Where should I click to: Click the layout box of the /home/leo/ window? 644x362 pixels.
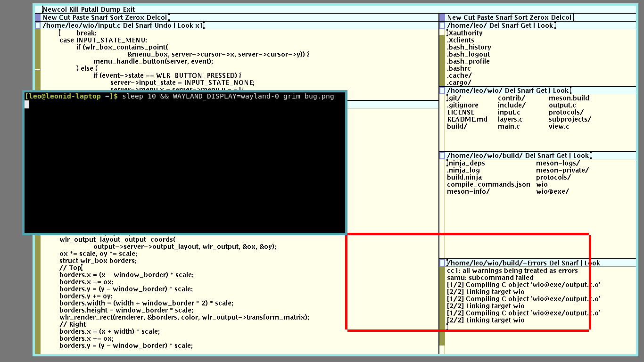[442, 25]
